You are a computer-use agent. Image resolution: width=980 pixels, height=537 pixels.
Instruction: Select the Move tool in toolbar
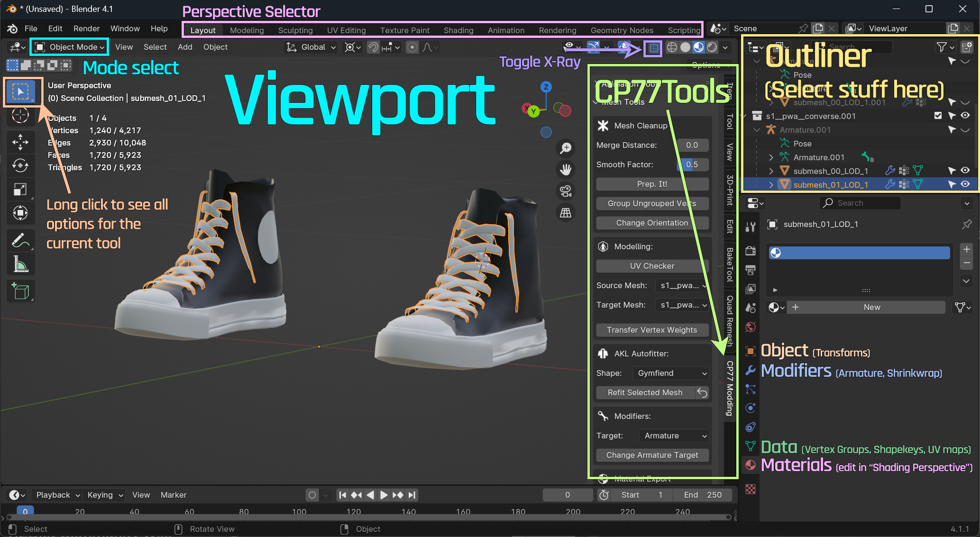[20, 141]
